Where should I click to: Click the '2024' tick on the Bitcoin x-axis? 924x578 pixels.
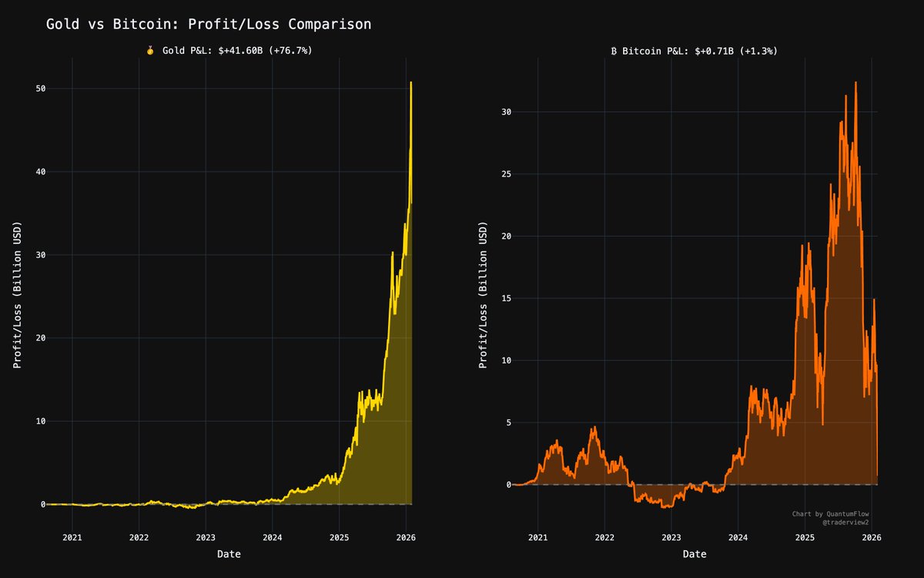[x=738, y=536]
